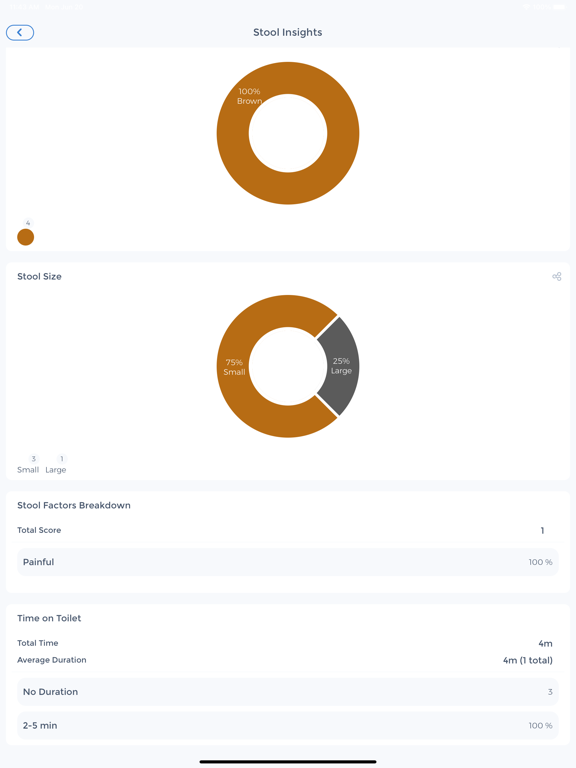Select the Small legend entry
Viewport: 576px width, 768px height.
pos(28,470)
